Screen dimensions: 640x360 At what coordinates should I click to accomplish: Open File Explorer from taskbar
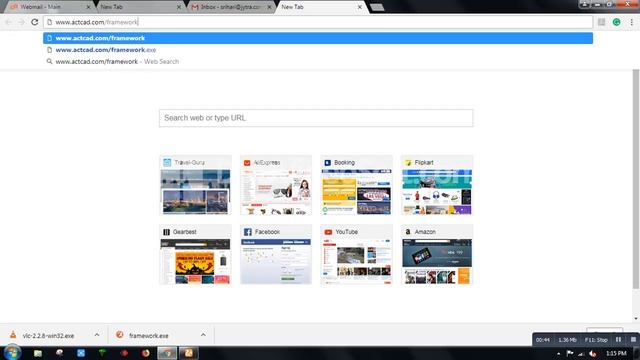click(x=38, y=353)
